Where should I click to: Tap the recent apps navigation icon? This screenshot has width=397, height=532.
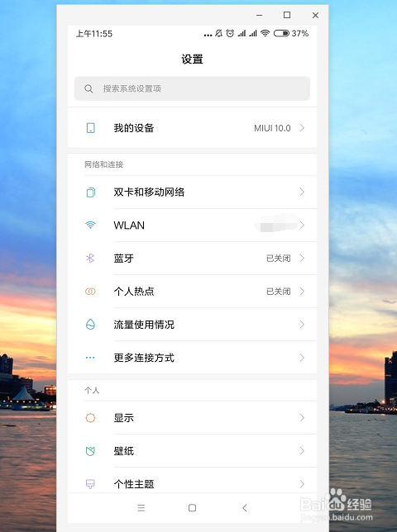141,507
